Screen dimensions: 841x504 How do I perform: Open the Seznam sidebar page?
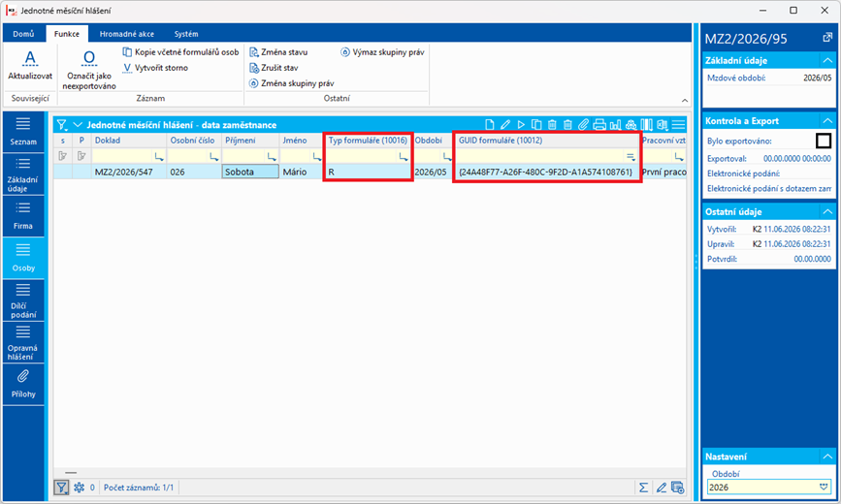pos(23,132)
